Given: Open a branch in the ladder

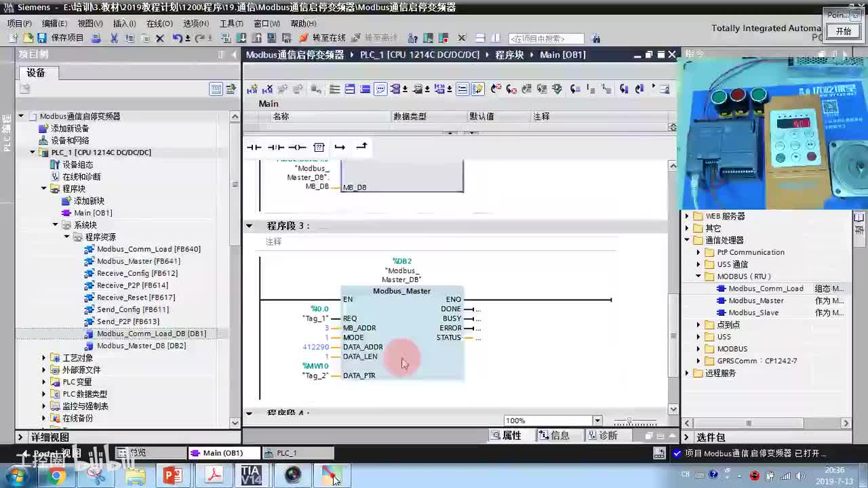Looking at the screenshot, I should (x=340, y=147).
